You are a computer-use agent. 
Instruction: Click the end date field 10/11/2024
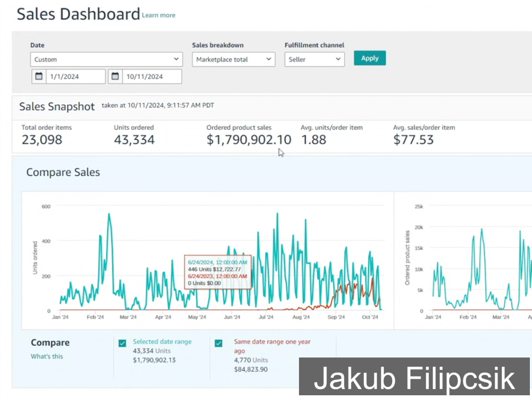(152, 76)
